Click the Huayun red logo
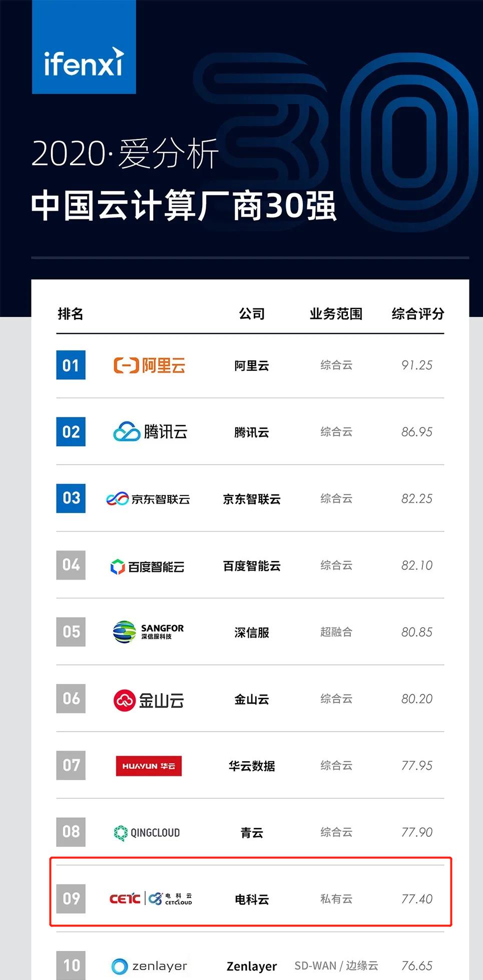 point(149,766)
